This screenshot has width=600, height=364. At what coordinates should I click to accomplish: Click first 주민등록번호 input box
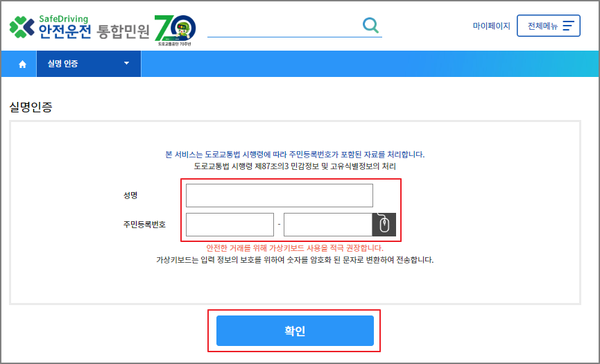click(x=230, y=225)
